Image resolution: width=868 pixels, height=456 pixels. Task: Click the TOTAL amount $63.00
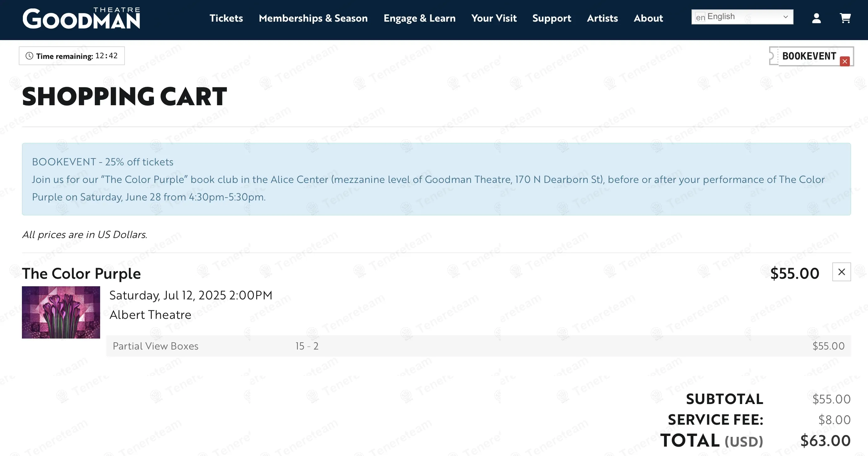825,440
